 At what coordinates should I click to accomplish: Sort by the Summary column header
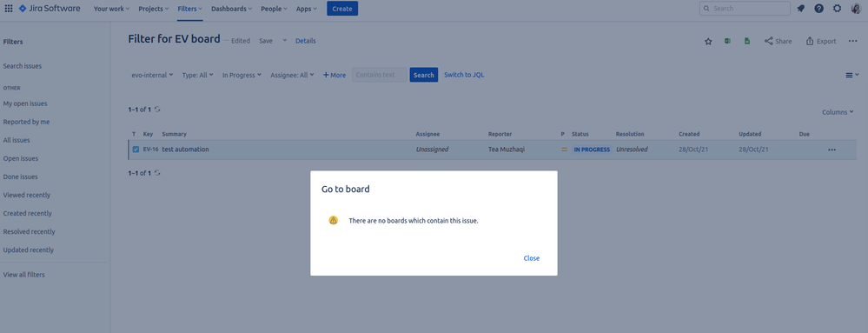(x=175, y=134)
